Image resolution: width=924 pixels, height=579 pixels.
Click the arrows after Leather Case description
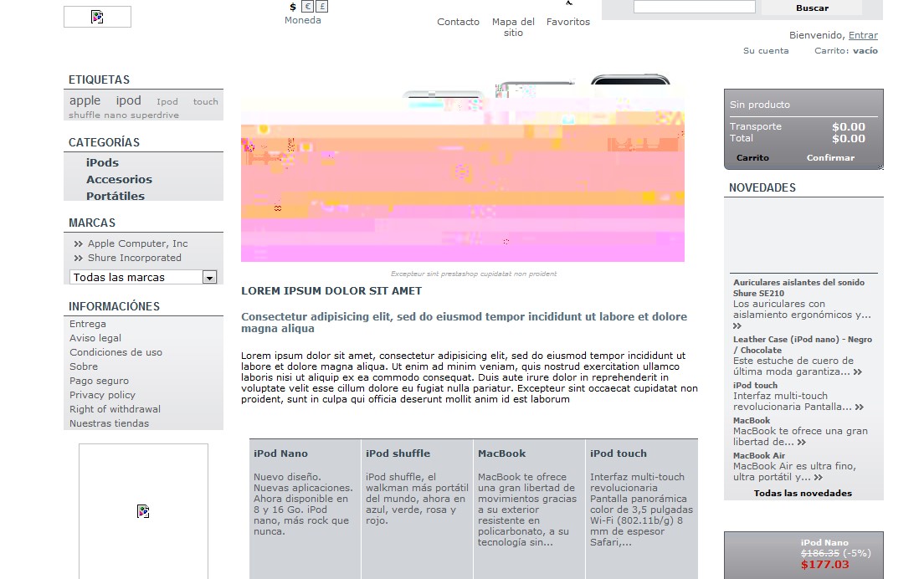[857, 371]
